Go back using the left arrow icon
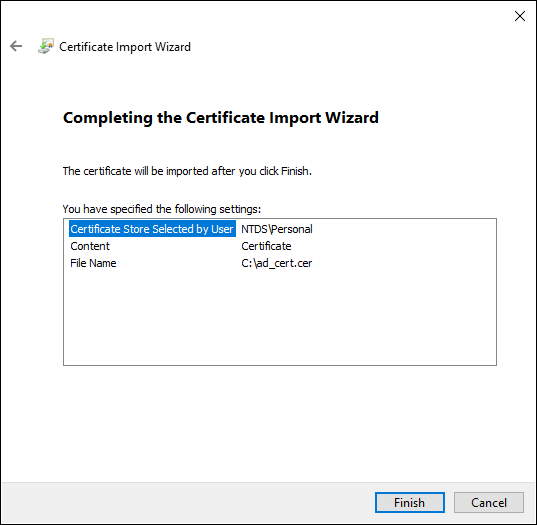537x525 pixels. 16,46
